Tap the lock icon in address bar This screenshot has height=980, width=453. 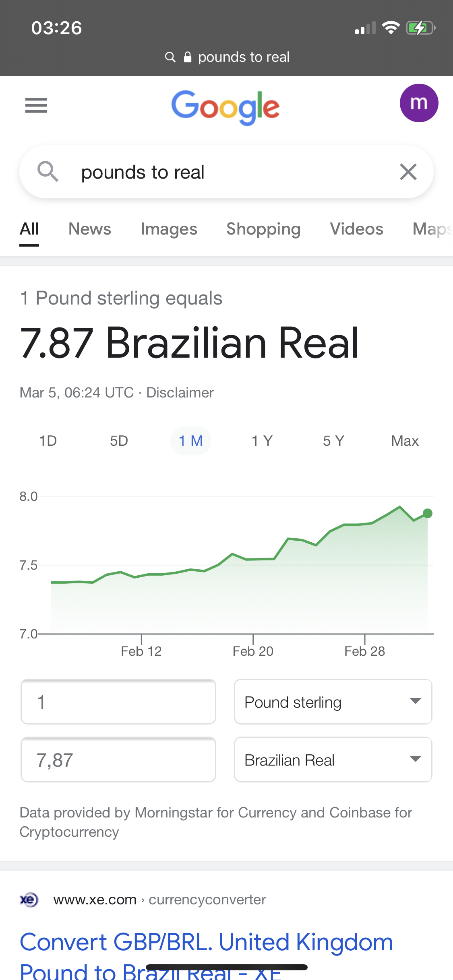[x=187, y=57]
